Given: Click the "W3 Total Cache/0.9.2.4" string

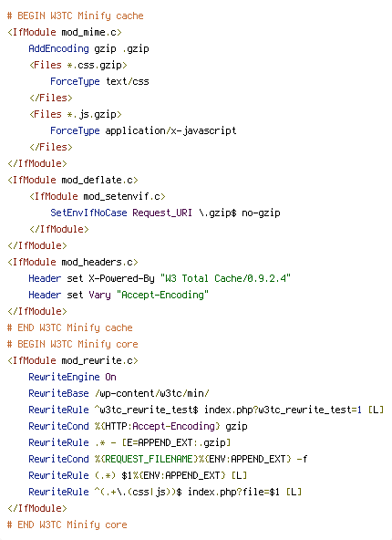Looking at the screenshot, I should click(x=225, y=278).
